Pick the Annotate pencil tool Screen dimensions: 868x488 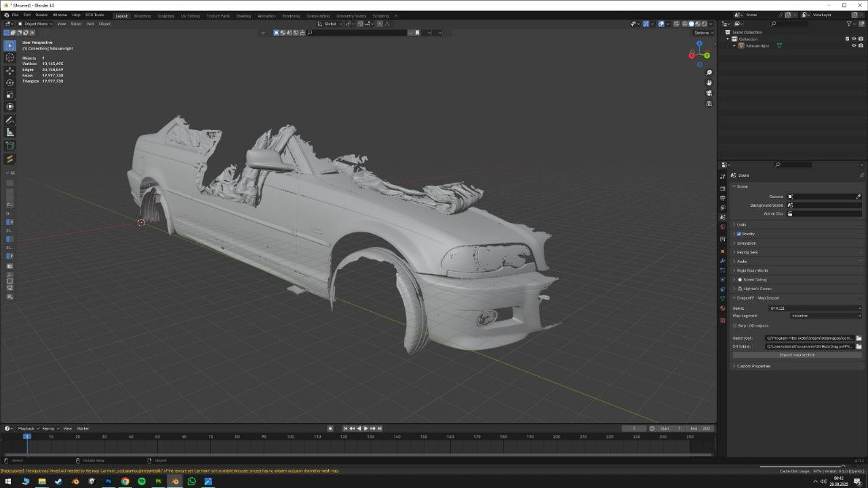click(9, 120)
